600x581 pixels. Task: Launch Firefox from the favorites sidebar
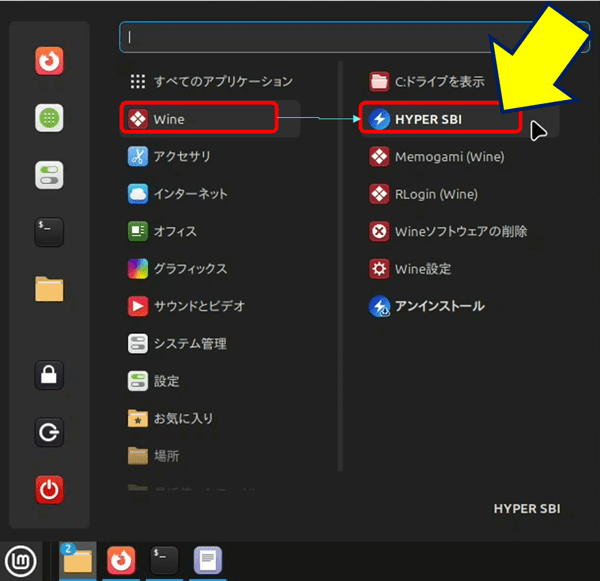coord(49,61)
